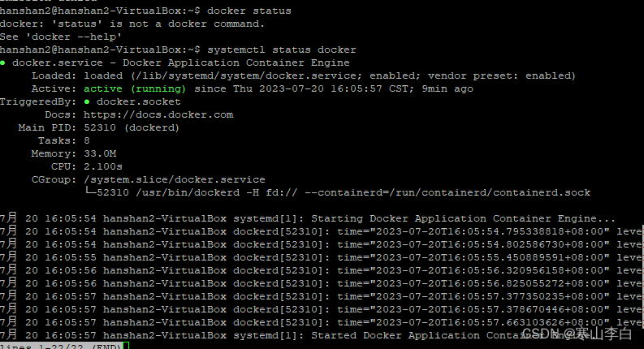This screenshot has height=349, width=644.
Task: Click the 'TriggeredBy:' label
Action: (38, 101)
